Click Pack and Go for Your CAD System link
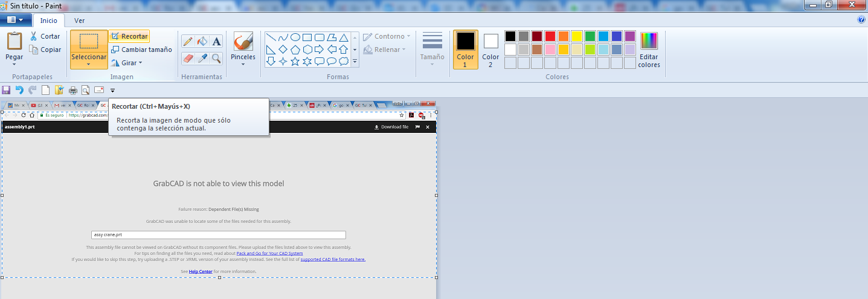868x299 pixels. [x=269, y=253]
